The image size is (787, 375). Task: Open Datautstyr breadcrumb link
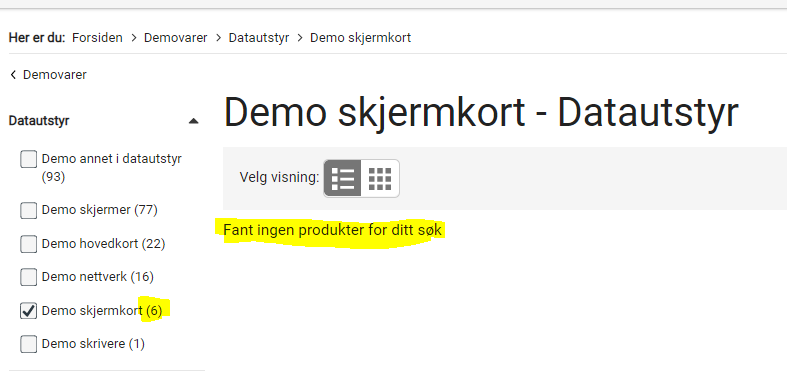(x=259, y=38)
